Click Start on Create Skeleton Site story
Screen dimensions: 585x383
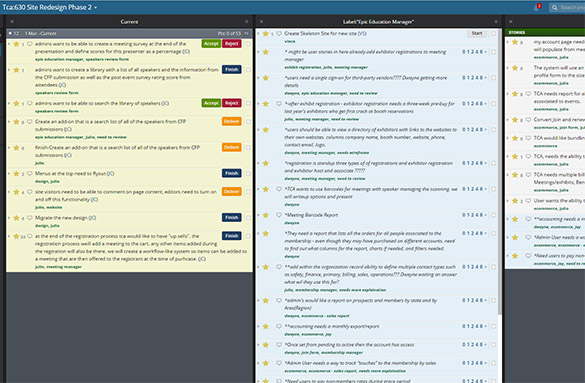(477, 34)
